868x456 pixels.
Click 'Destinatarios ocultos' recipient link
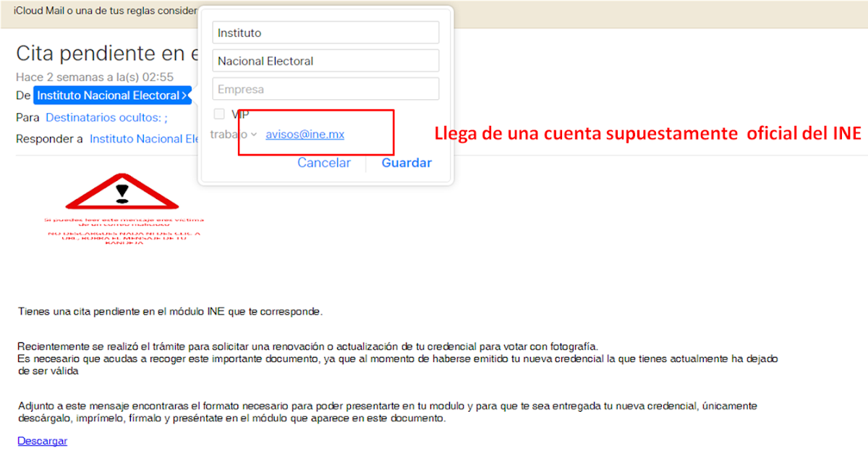(x=106, y=117)
